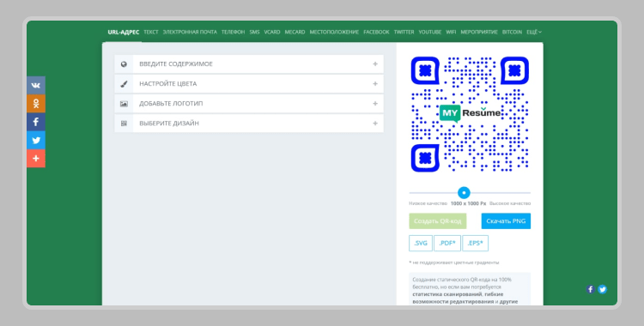Image resolution: width=644 pixels, height=326 pixels.
Task: Switch to the WIFI tab
Action: pos(451,32)
